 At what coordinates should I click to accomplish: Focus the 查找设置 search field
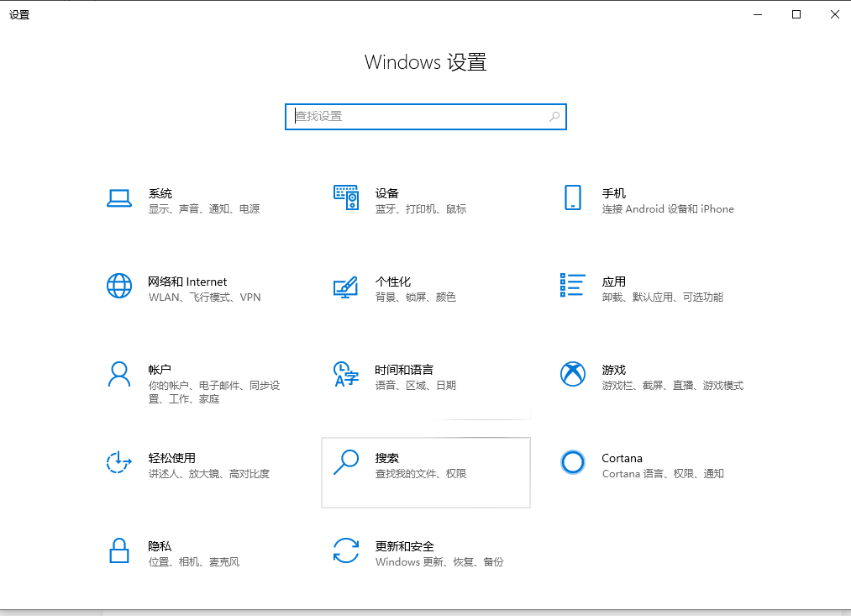tap(416, 117)
